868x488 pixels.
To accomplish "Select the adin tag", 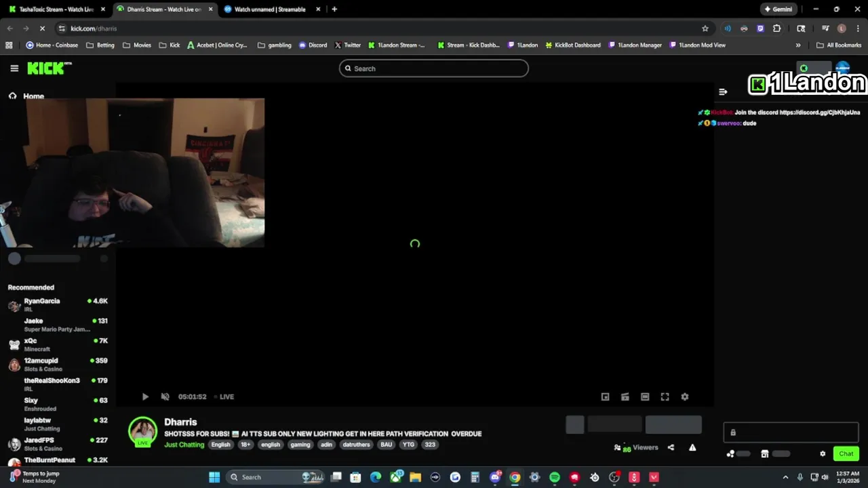I will coord(326,445).
